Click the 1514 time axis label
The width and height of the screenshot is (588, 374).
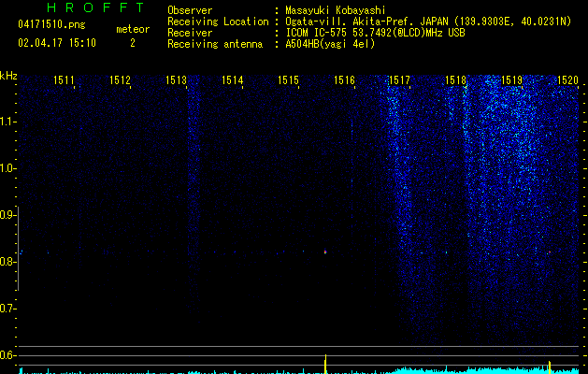[x=232, y=80]
